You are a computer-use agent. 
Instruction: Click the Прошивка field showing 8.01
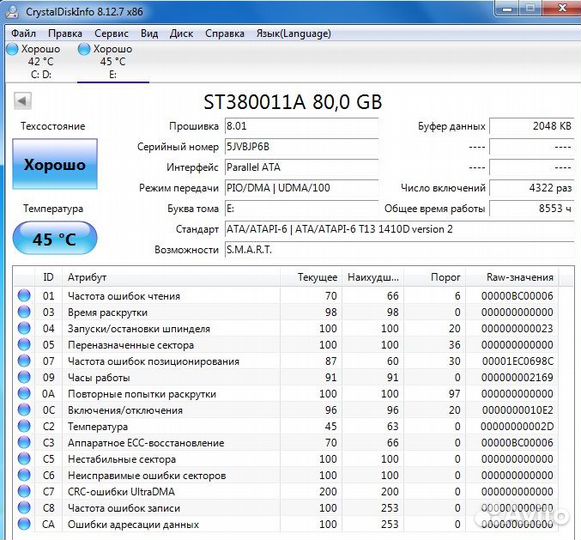coord(301,126)
